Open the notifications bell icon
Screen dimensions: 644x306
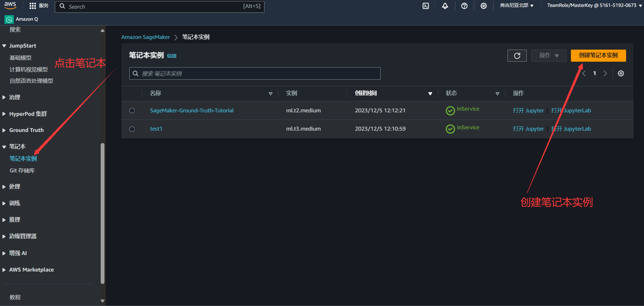coord(445,6)
